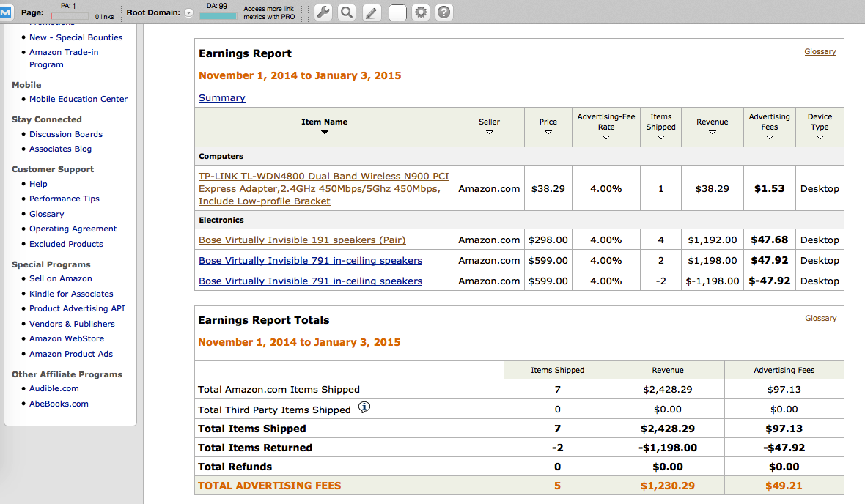Click the DA 99 domain authority bar

(x=218, y=16)
